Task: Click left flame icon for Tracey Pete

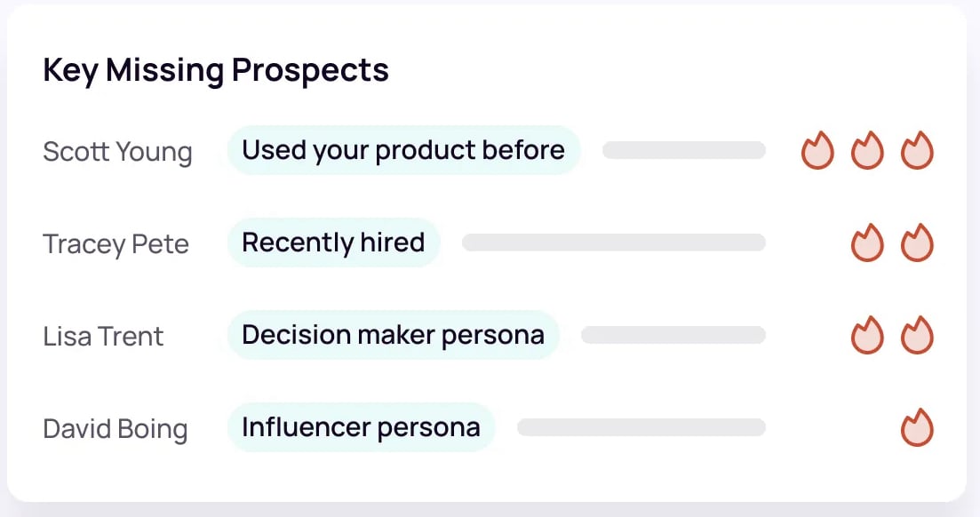Action: [867, 243]
